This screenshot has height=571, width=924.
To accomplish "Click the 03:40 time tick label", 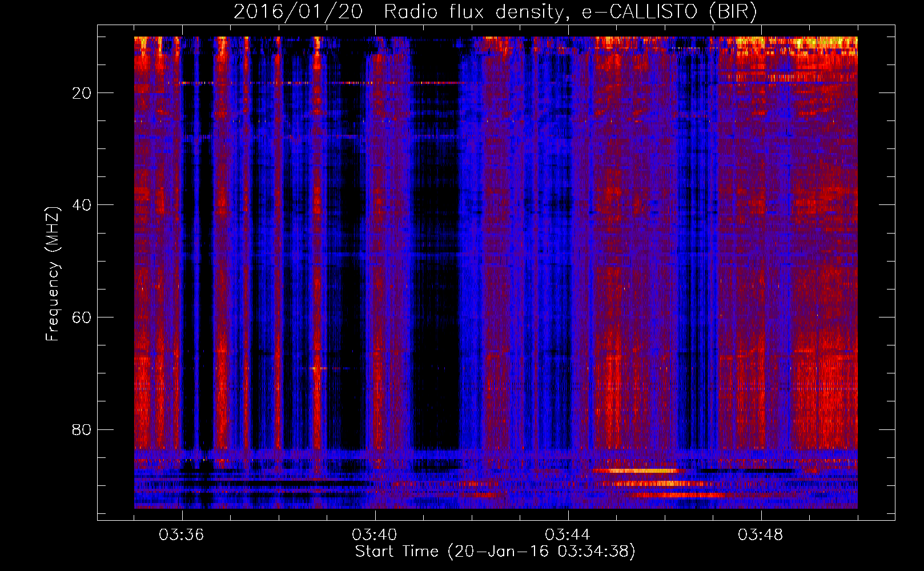I will 375,535.
